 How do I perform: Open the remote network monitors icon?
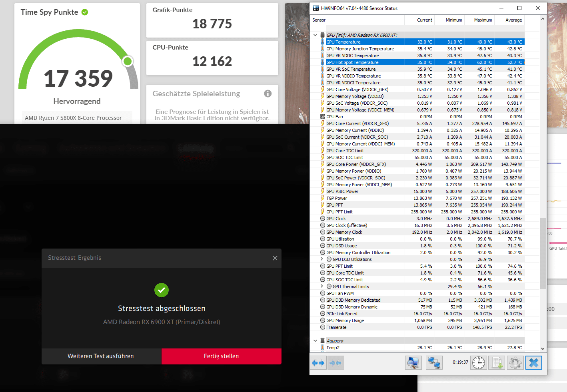[x=434, y=363]
